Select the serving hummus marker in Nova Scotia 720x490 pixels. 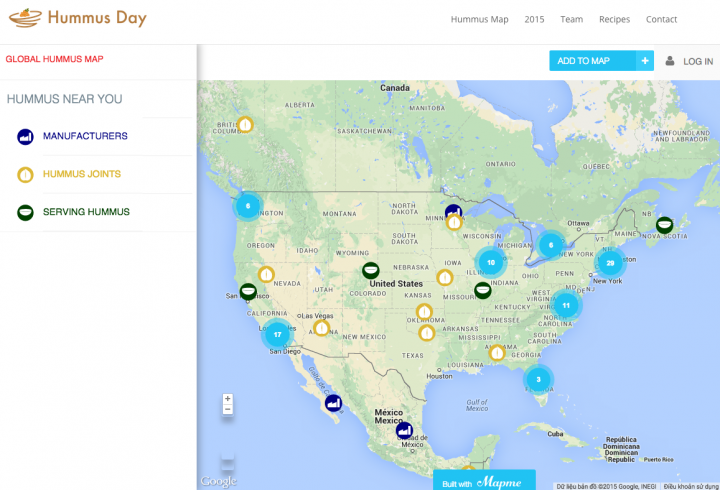click(664, 225)
